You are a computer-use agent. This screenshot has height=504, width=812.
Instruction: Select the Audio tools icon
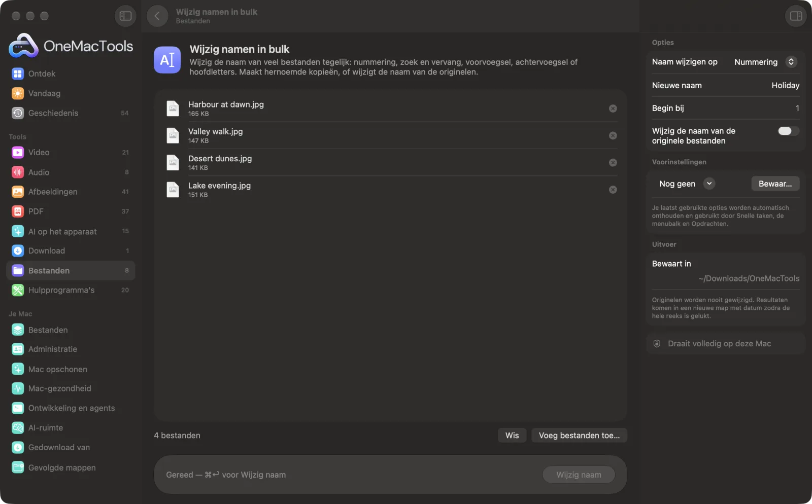tap(18, 172)
